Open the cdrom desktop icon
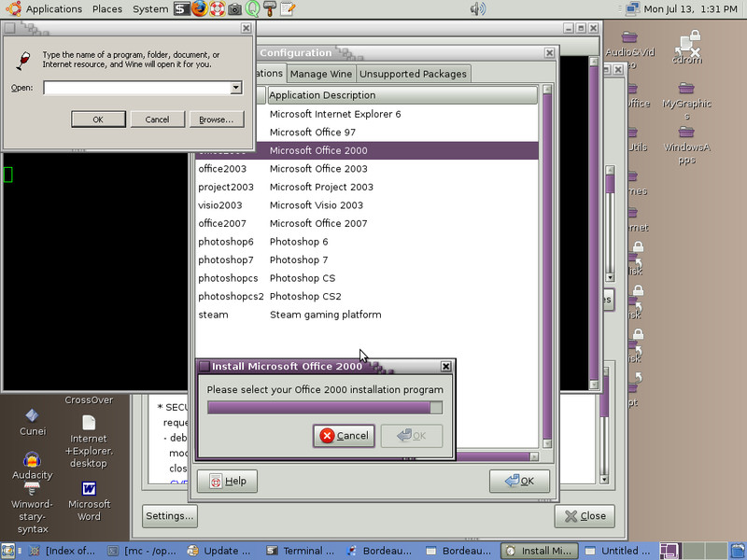The width and height of the screenshot is (747, 560). tap(687, 47)
